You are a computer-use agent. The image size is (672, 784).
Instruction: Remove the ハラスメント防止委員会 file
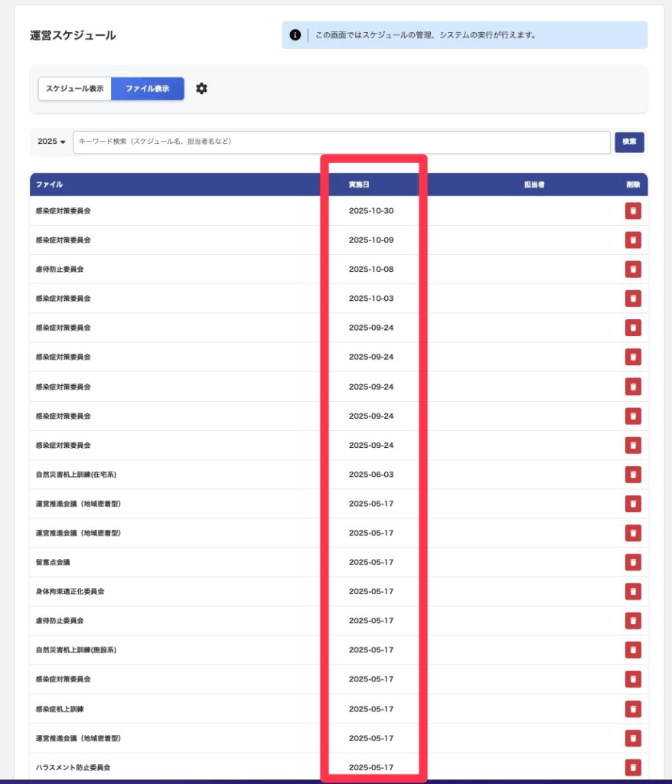(x=633, y=767)
